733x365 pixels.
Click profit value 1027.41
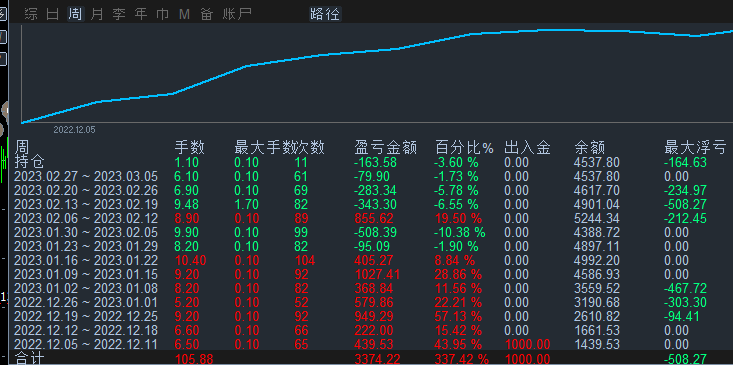pos(378,274)
